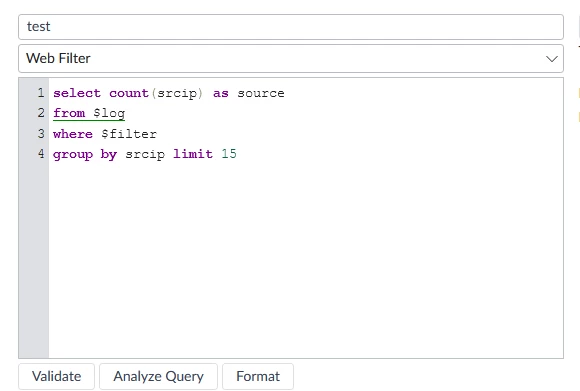The width and height of the screenshot is (580, 391).
Task: Click "srcip" inside count parentheses
Action: 177,93
